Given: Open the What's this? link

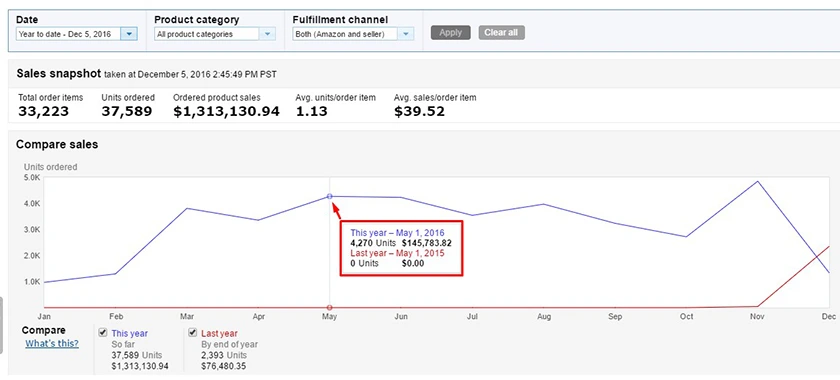Looking at the screenshot, I should tap(52, 344).
